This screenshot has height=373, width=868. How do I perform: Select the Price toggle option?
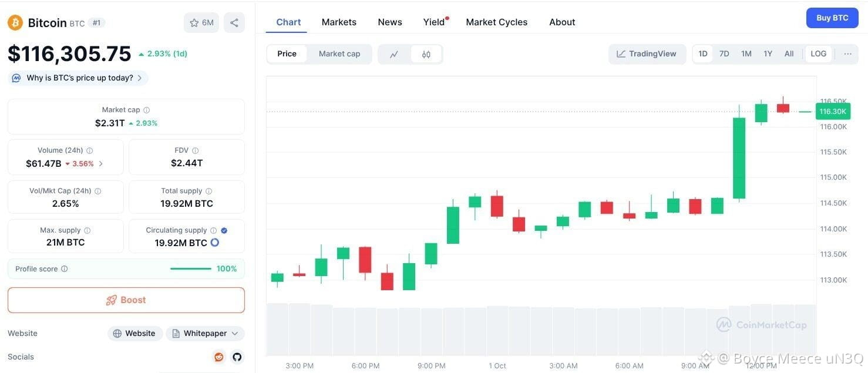point(287,54)
